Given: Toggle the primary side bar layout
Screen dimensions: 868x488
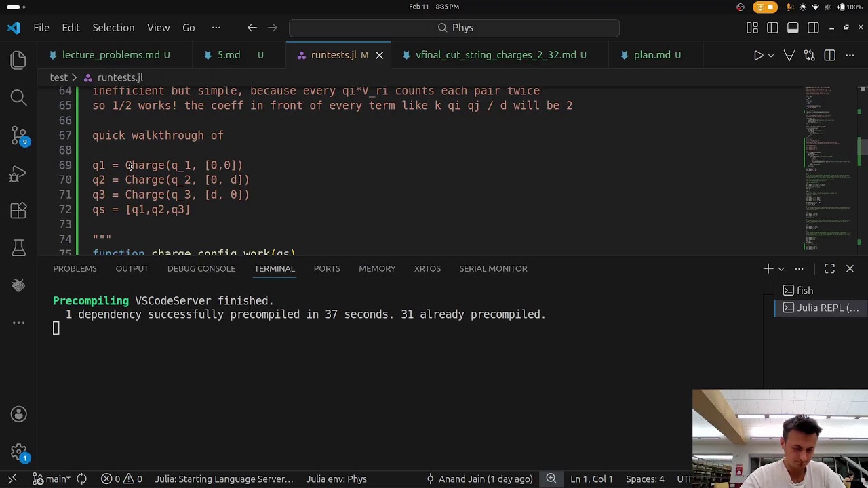Looking at the screenshot, I should click(x=772, y=28).
